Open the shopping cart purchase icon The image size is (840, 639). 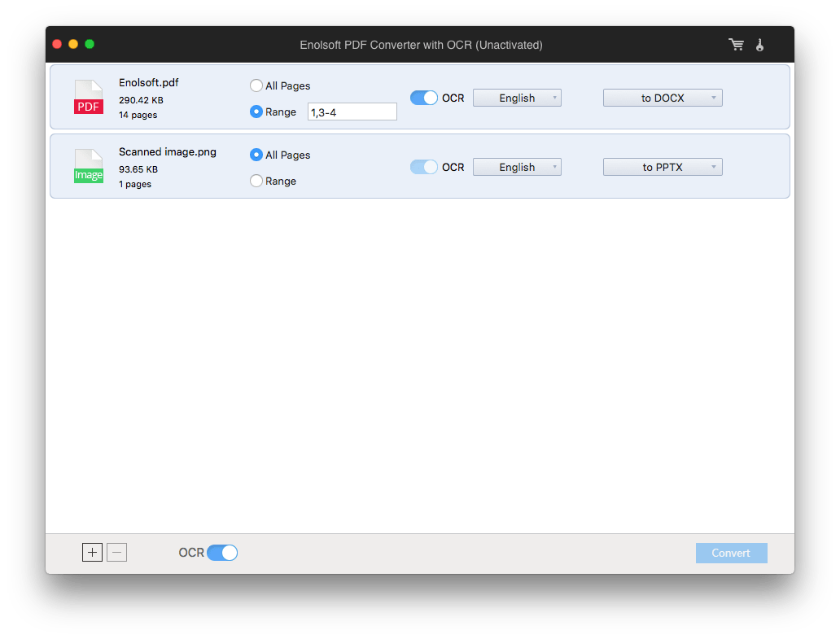tap(736, 45)
